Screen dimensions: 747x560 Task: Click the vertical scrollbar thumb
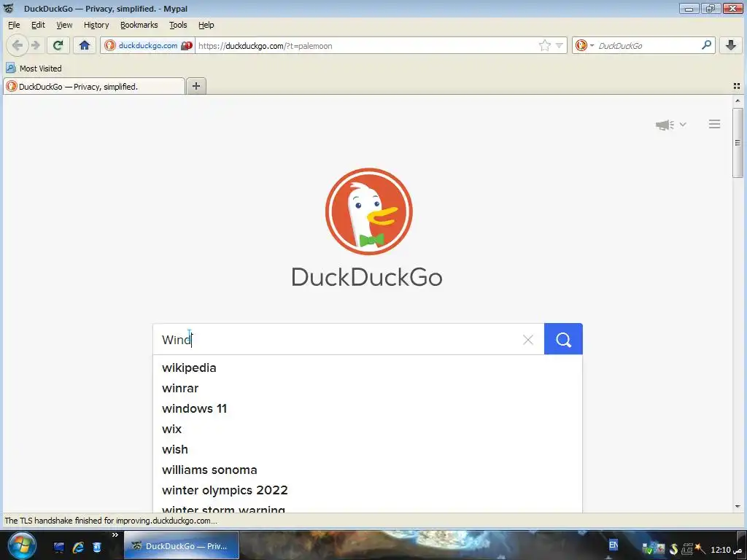[x=738, y=143]
